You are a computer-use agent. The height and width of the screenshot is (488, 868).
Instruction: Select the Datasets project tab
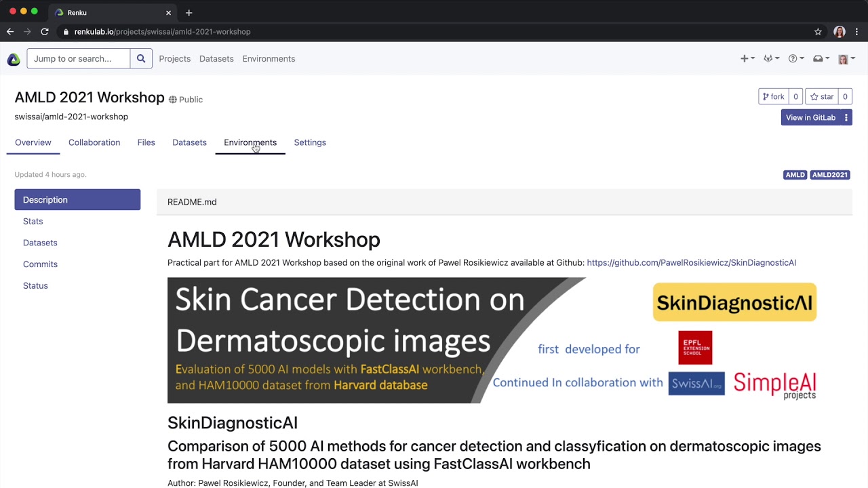(x=189, y=142)
